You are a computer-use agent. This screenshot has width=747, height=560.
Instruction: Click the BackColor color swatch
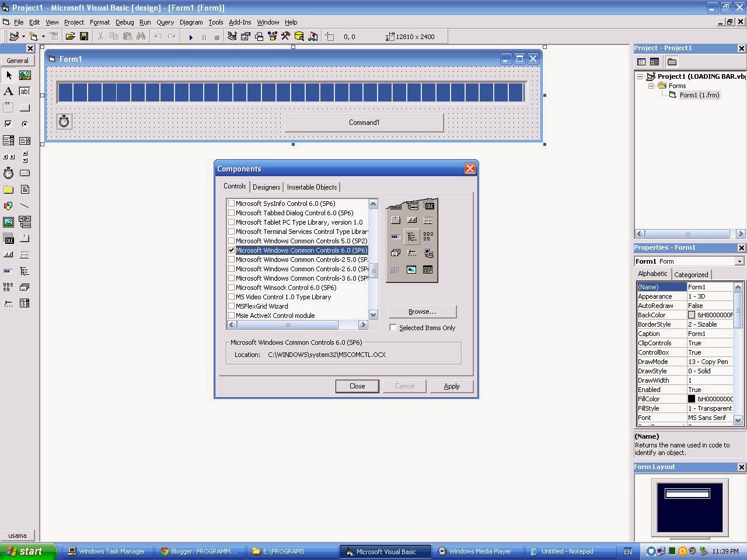point(692,315)
